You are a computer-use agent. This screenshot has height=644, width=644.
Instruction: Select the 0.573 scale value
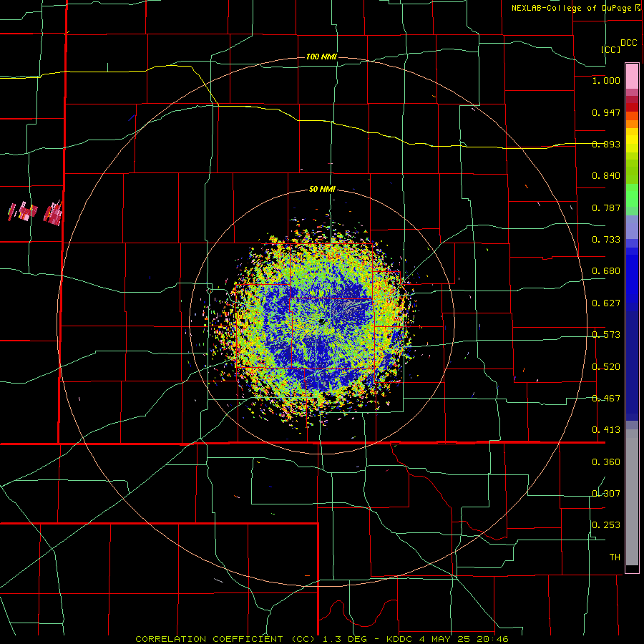(x=606, y=335)
